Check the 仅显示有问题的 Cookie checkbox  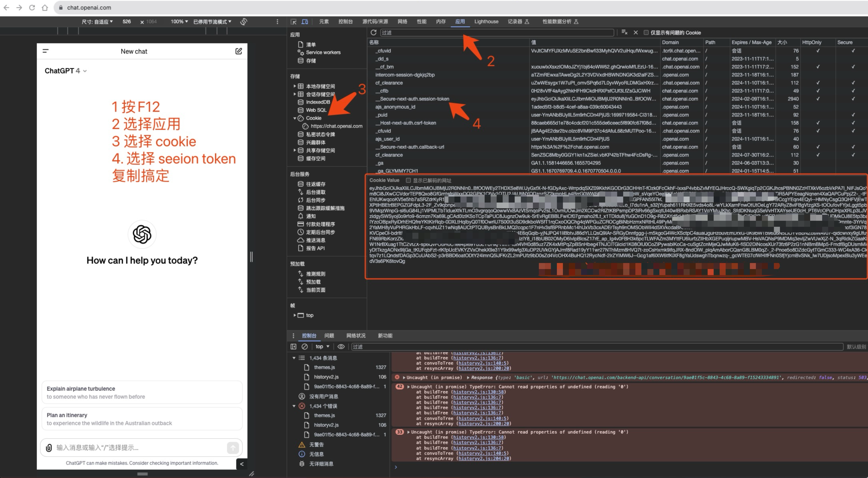pos(646,32)
